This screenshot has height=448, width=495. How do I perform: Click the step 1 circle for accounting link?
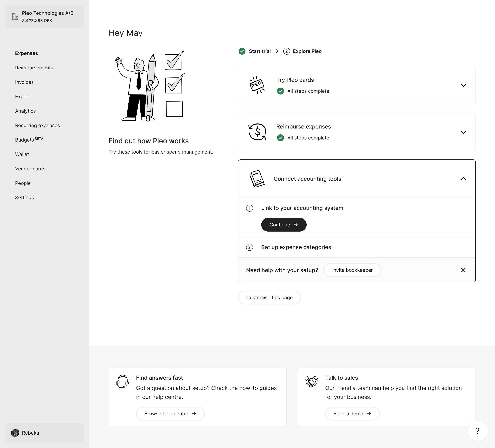(x=249, y=208)
